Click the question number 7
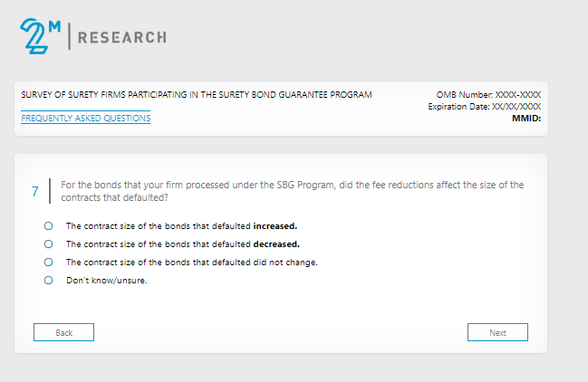Viewport: 588px width, 382px height. pos(35,191)
